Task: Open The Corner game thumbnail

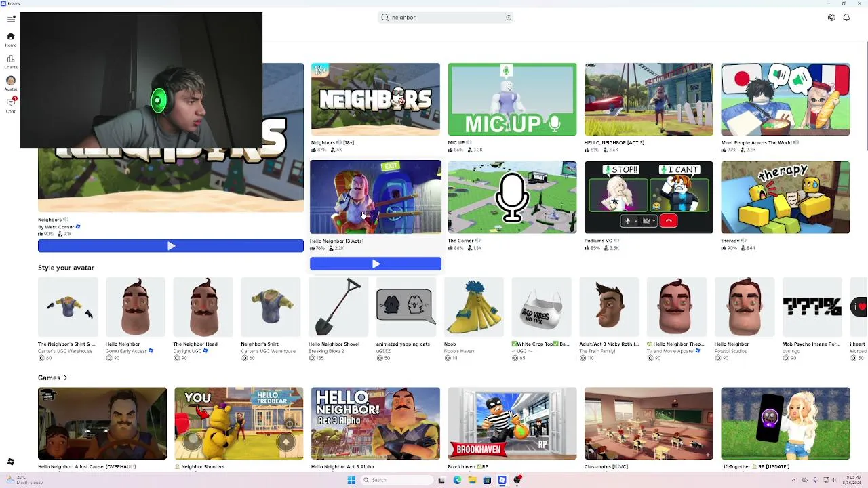Action: pyautogui.click(x=512, y=197)
